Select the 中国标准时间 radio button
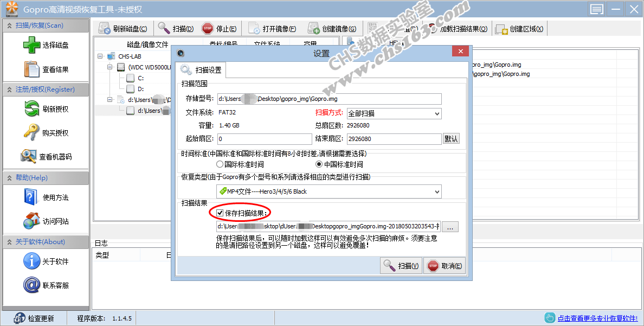This screenshot has height=326, width=644. [x=319, y=164]
